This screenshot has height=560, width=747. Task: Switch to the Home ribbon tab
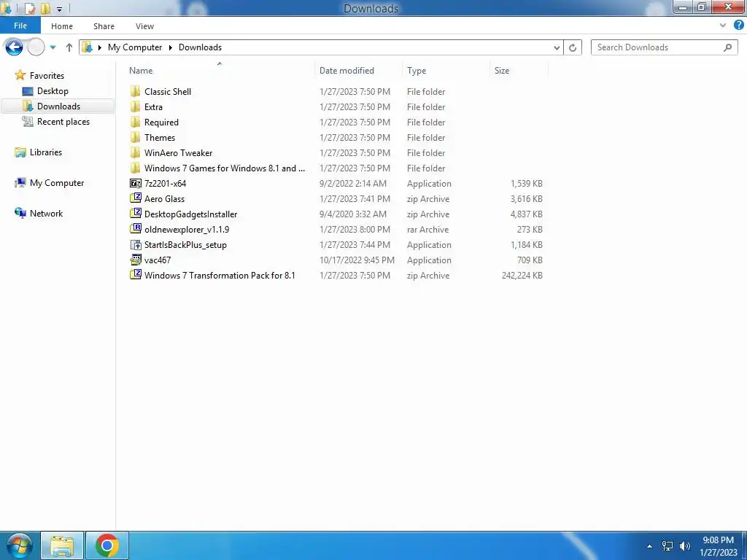62,26
